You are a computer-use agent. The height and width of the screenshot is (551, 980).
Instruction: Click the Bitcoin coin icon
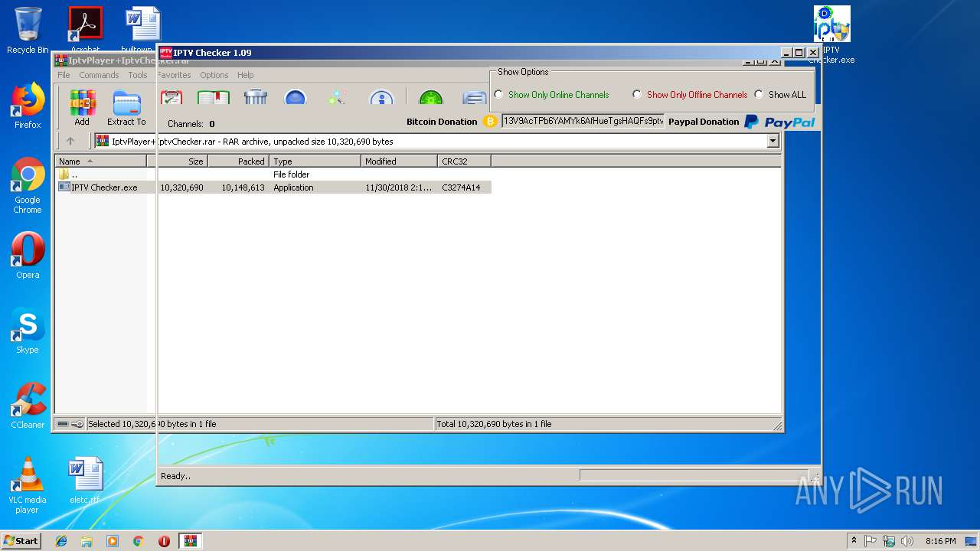490,122
